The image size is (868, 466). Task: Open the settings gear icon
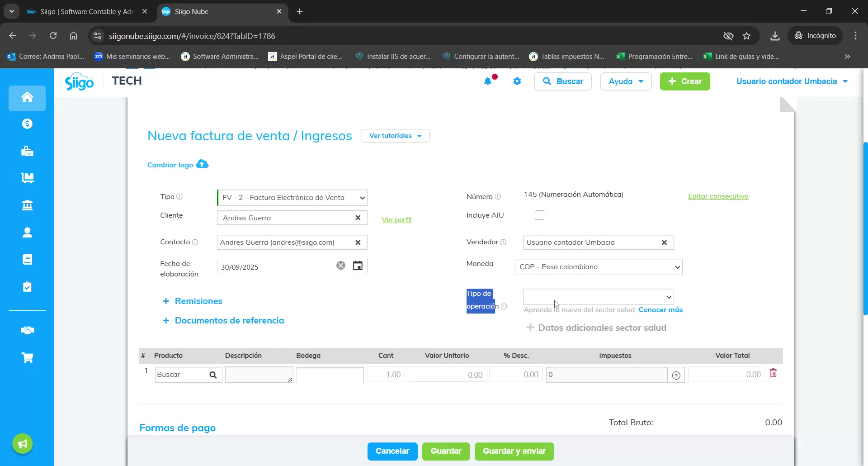pos(517,81)
